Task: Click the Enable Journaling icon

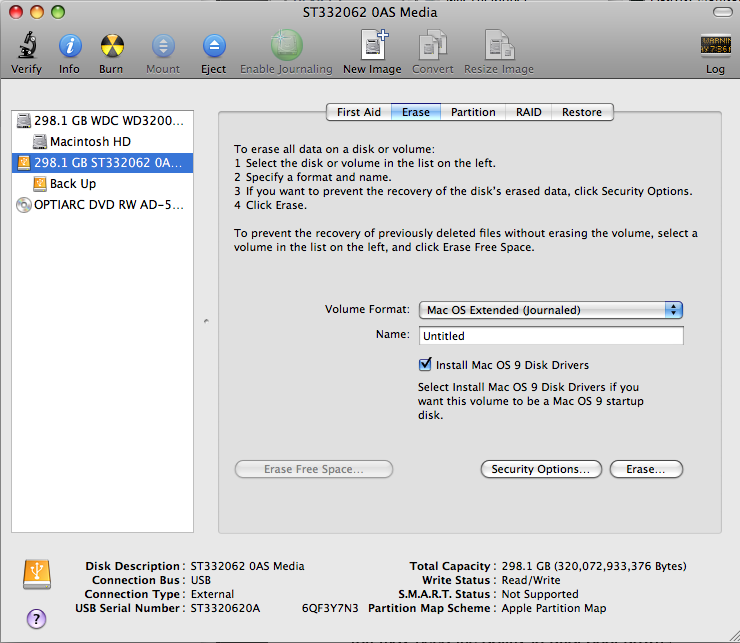Action: point(286,45)
